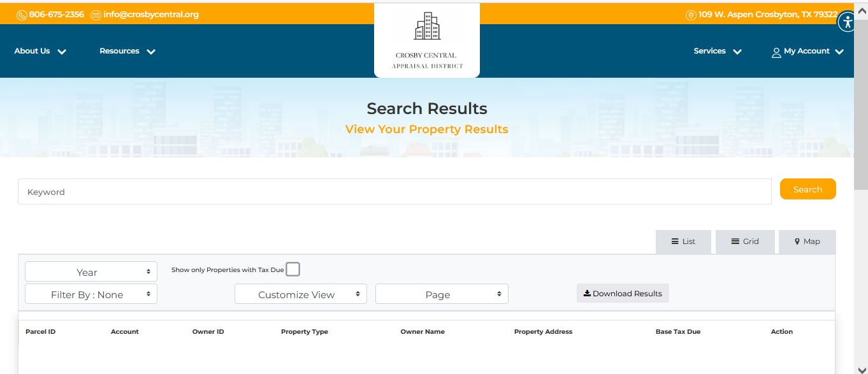Click the email envelope icon
Viewport: 868px width, 374px height.
96,15
